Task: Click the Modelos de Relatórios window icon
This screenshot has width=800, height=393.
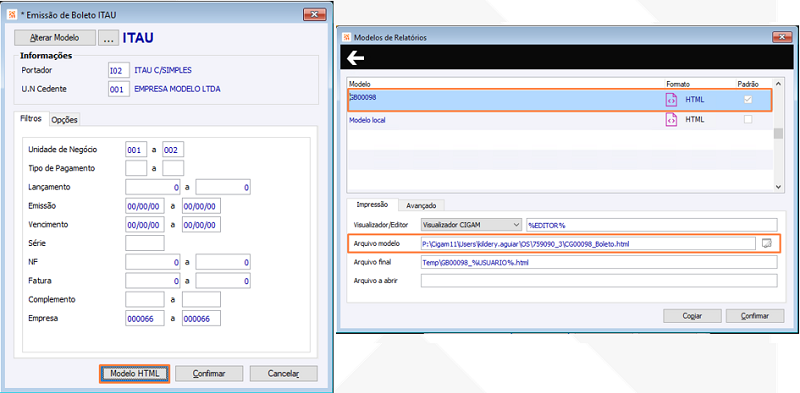Action: (x=346, y=37)
